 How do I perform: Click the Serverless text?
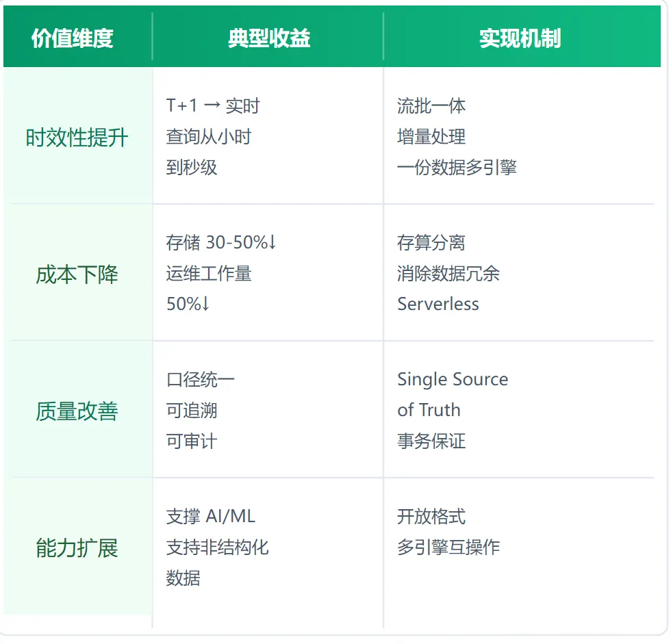(x=438, y=304)
